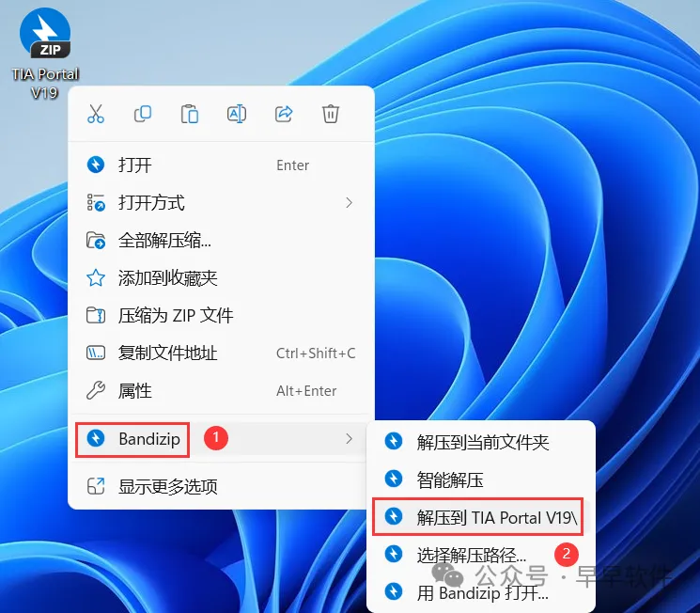Click the icon beside 显示更多选项
The width and height of the screenshot is (700, 613).
(96, 486)
